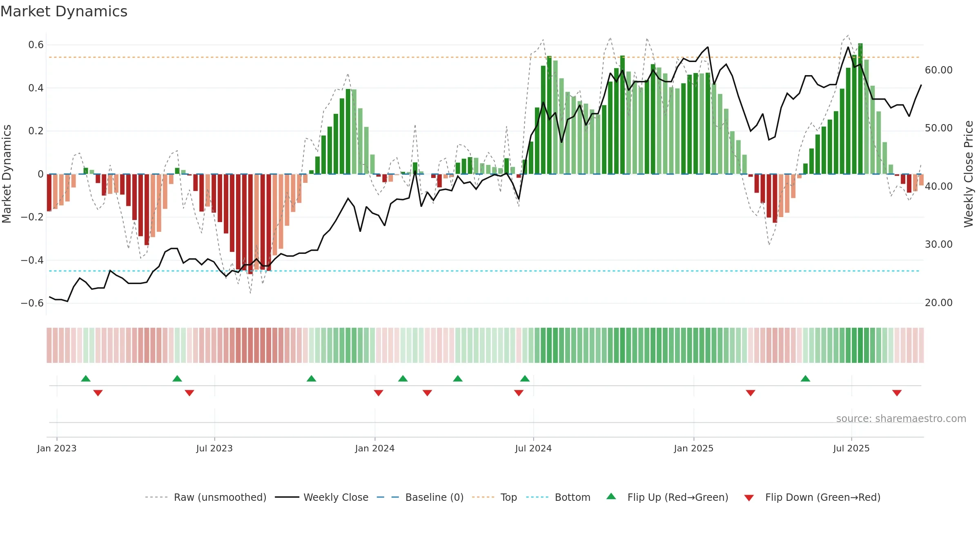Click the Flip Up marker in October 2023
The height and width of the screenshot is (551, 980).
tap(312, 378)
